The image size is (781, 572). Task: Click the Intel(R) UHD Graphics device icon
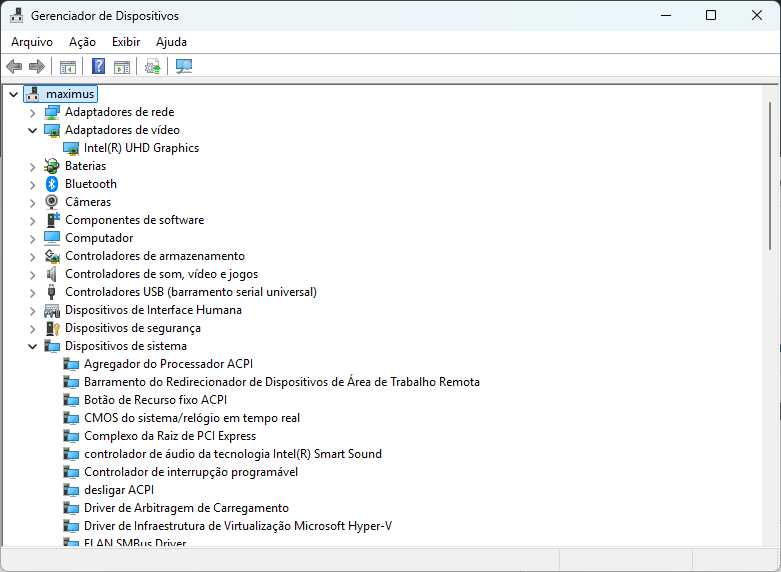(x=71, y=148)
